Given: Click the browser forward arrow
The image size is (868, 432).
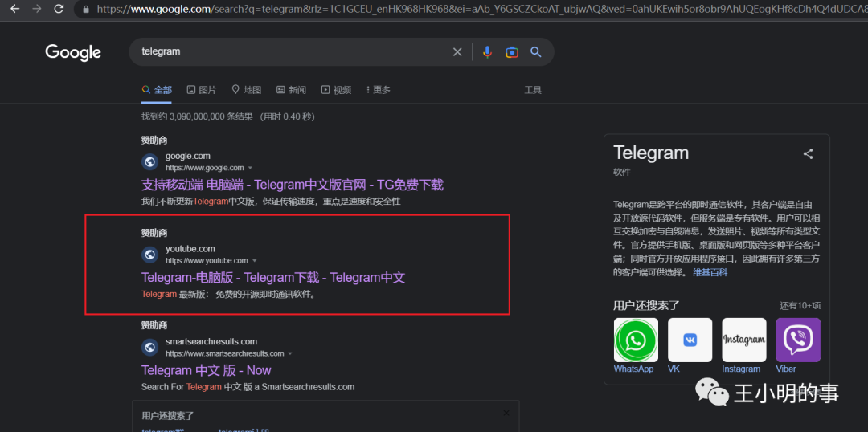Looking at the screenshot, I should point(36,9).
